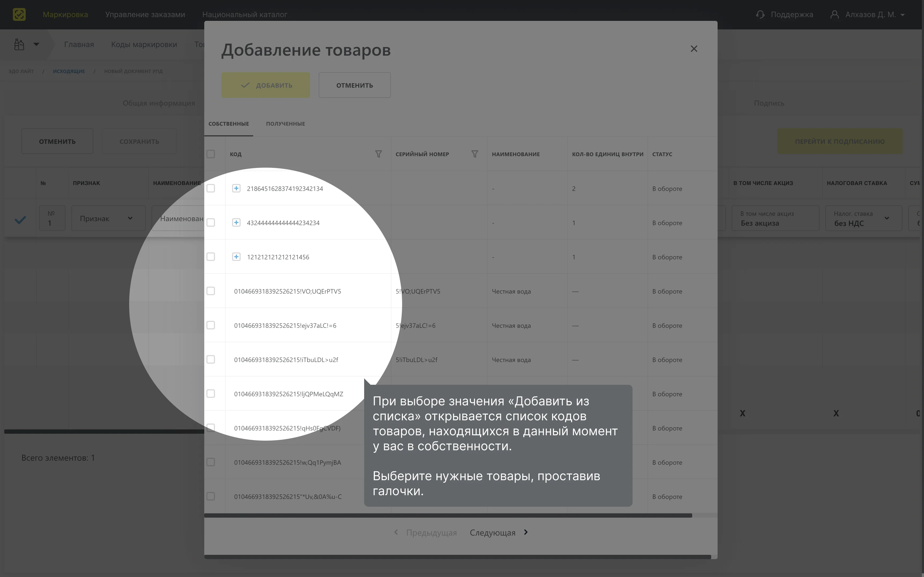Click the yellow ДОБАВИТЬ button
The width and height of the screenshot is (924, 577).
coord(265,85)
